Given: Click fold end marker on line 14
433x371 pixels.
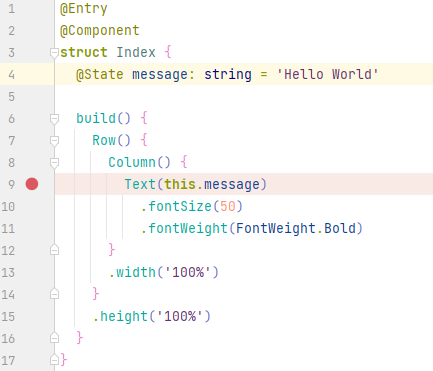Looking at the screenshot, I should [x=54, y=294].
